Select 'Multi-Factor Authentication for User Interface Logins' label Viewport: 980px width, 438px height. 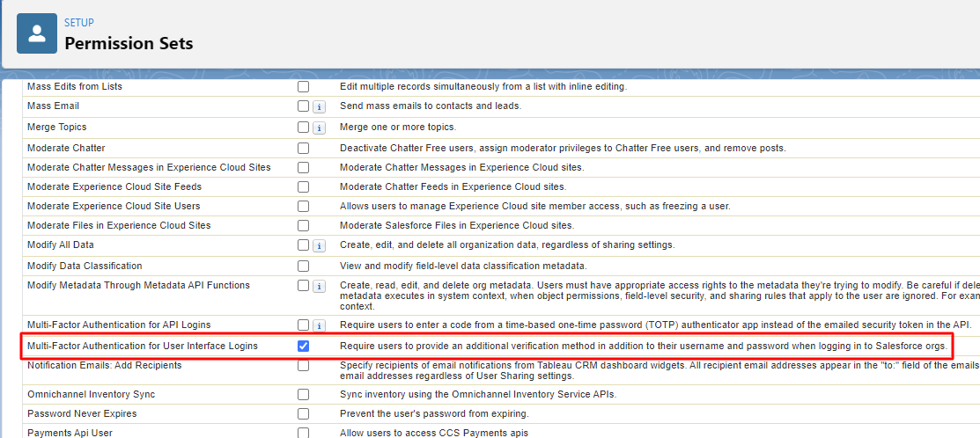(143, 346)
